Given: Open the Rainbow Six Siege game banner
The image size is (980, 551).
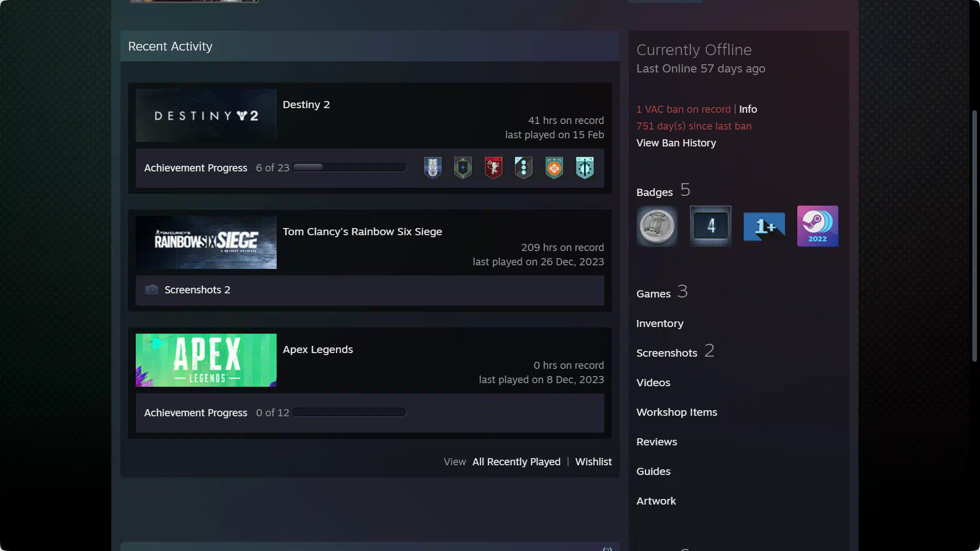Looking at the screenshot, I should tap(206, 242).
